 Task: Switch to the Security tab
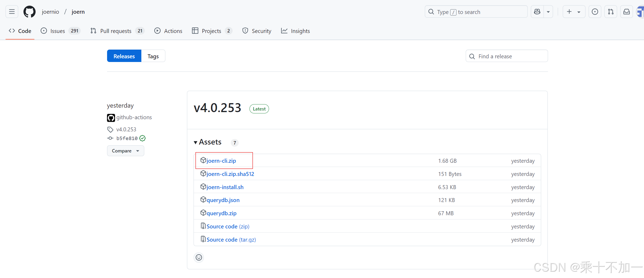click(x=257, y=31)
